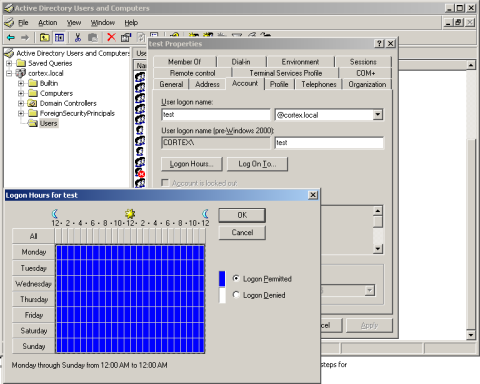Viewport: 480px width, 384px height.
Task: Expand the ForeignSecurityPrincipals node
Action: click(21, 113)
